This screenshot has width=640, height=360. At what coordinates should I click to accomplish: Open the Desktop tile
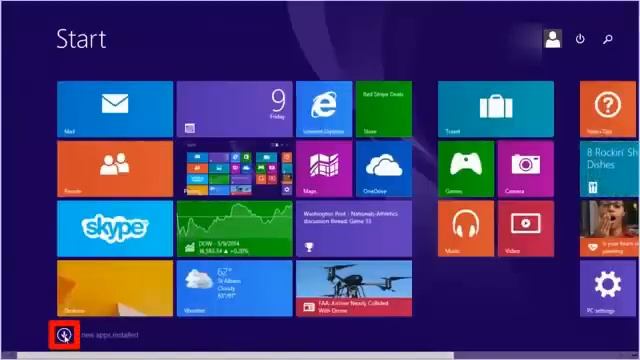pyautogui.click(x=115, y=289)
